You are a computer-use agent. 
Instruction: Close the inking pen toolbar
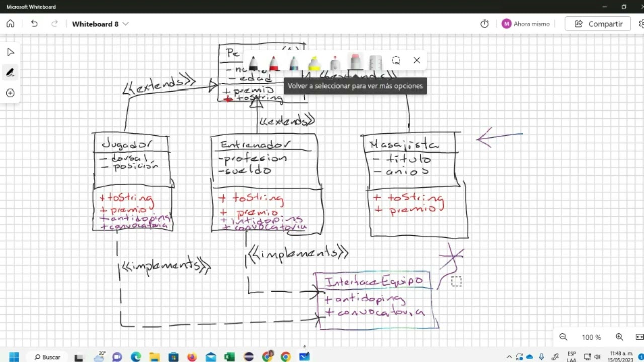[417, 60]
